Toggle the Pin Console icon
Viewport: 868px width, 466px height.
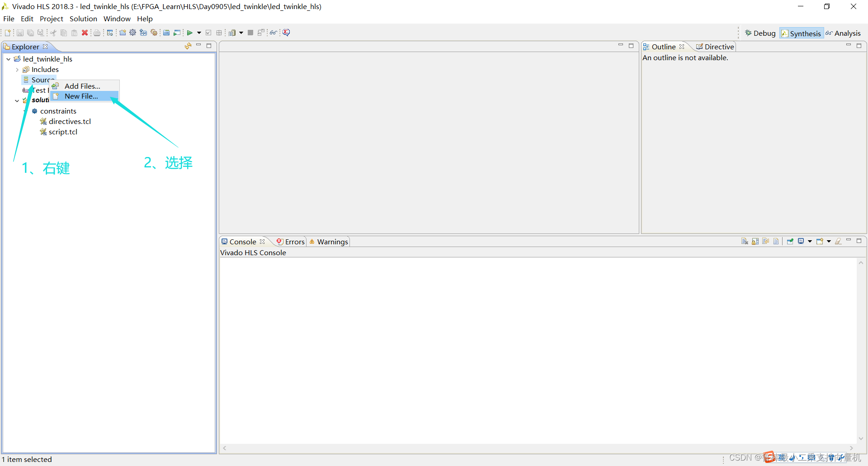point(790,241)
